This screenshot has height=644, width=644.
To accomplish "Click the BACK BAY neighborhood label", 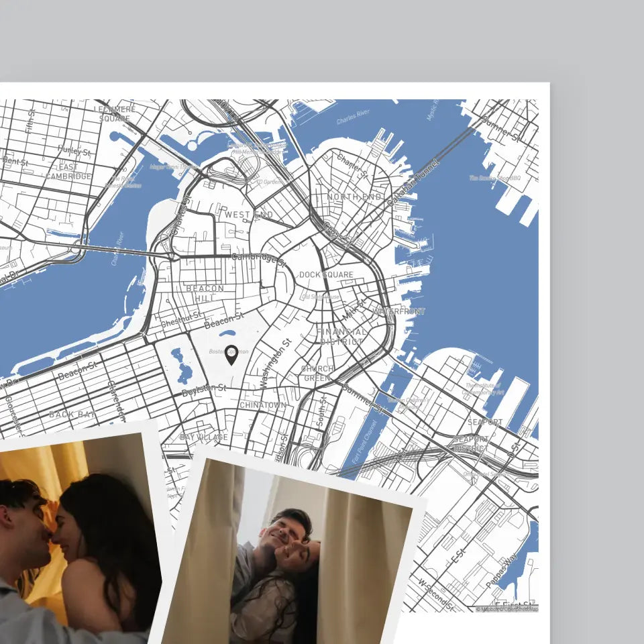I will (72, 415).
